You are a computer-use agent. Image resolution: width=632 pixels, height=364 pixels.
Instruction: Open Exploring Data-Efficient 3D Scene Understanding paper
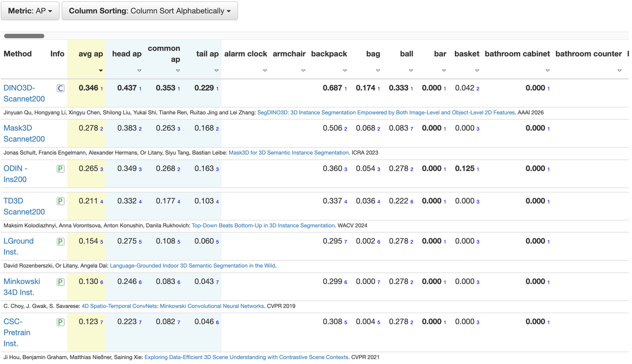[246, 357]
